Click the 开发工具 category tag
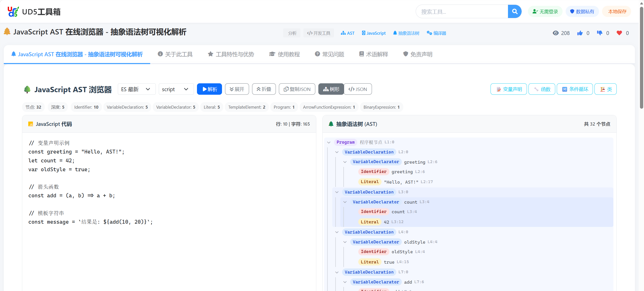The width and height of the screenshot is (644, 291). [x=319, y=33]
